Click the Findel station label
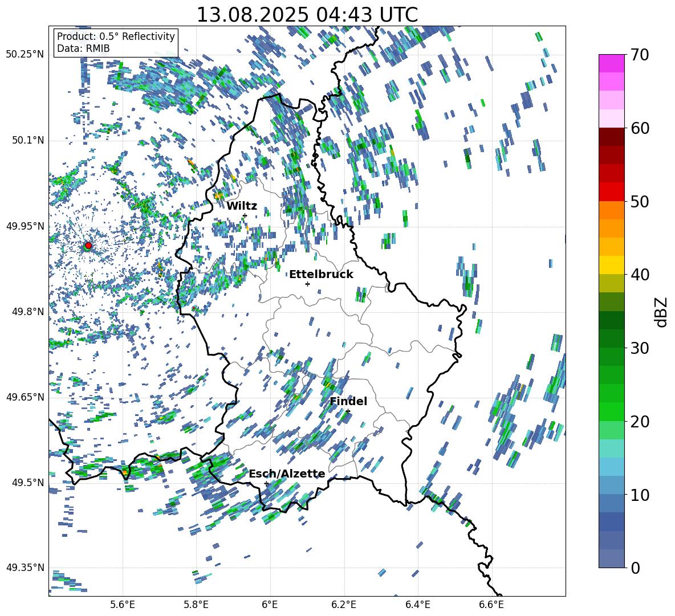675x616 pixels. pyautogui.click(x=348, y=402)
